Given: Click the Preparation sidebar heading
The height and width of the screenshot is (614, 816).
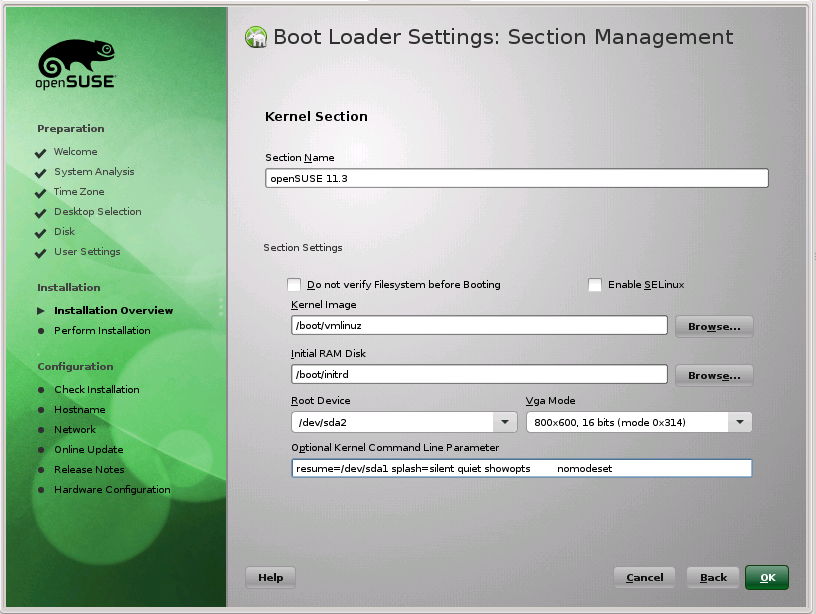Looking at the screenshot, I should tap(71, 129).
